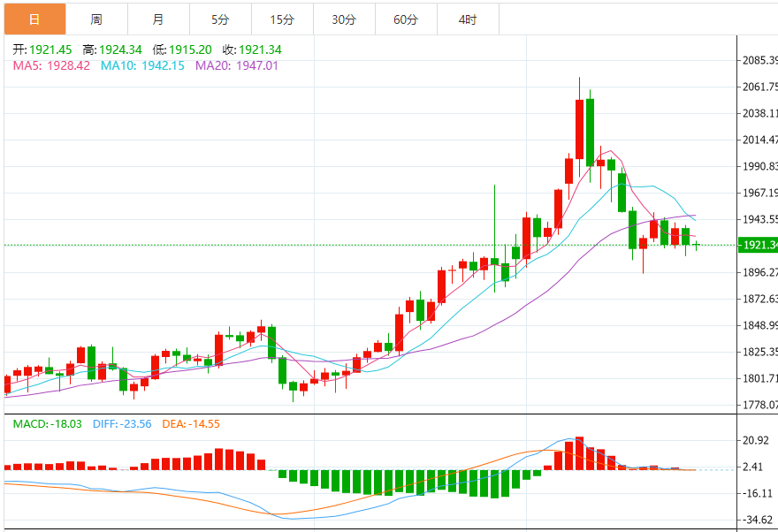The height and width of the screenshot is (532, 778).
Task: Click the tallest red candlestick at the peak
Action: (x=580, y=129)
